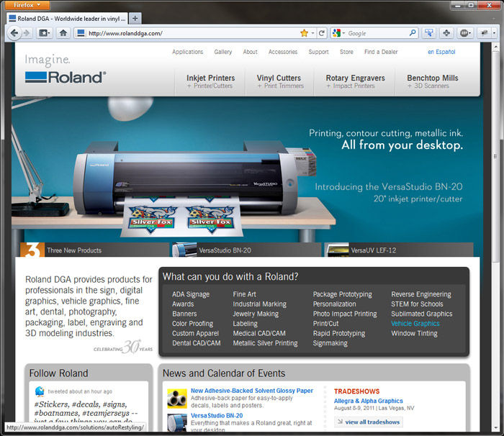Click the Roland logo
Screen dimensions: 504x436
pyautogui.click(x=66, y=77)
